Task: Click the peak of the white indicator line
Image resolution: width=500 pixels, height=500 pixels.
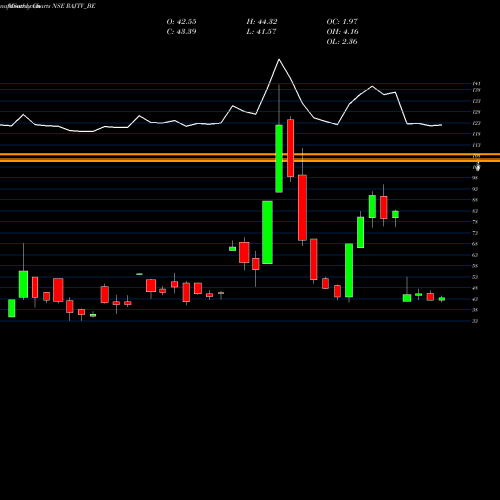Action: pyautogui.click(x=279, y=60)
